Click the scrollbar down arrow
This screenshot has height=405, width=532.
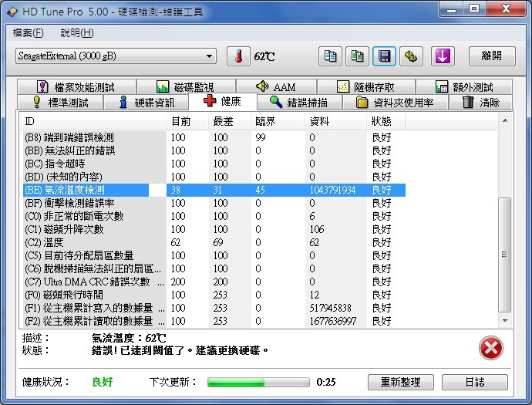pos(505,320)
